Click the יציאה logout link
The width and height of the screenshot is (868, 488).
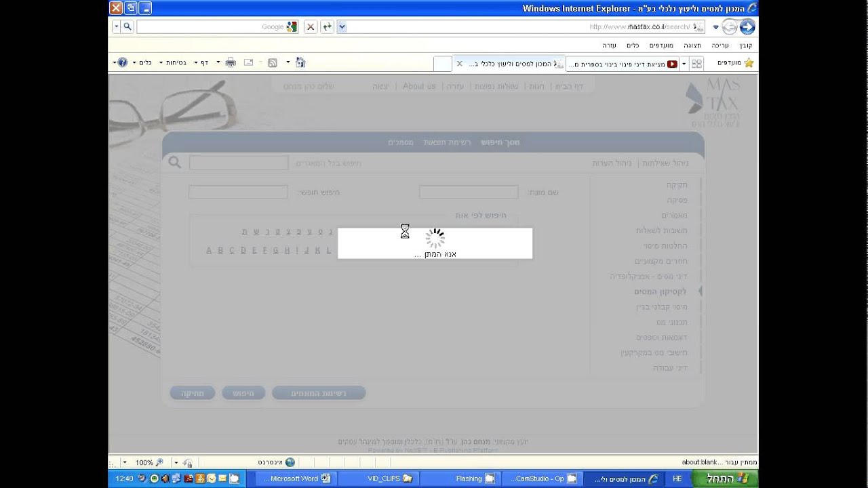(380, 86)
